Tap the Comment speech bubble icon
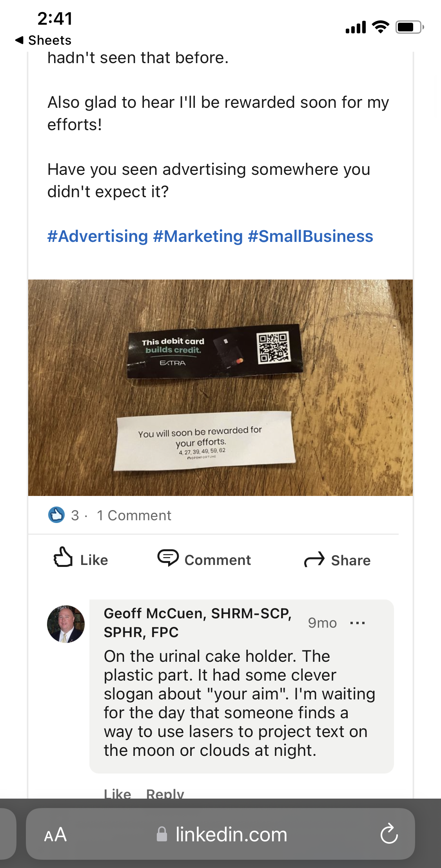 pos(168,557)
